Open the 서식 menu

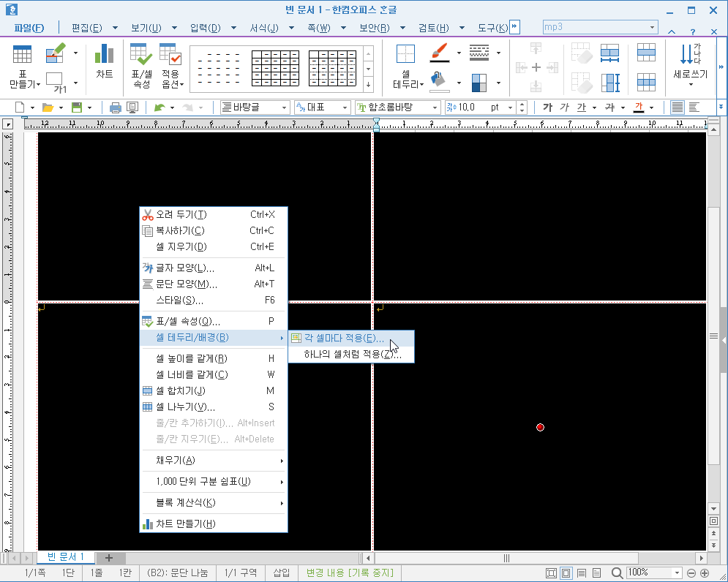[x=263, y=29]
